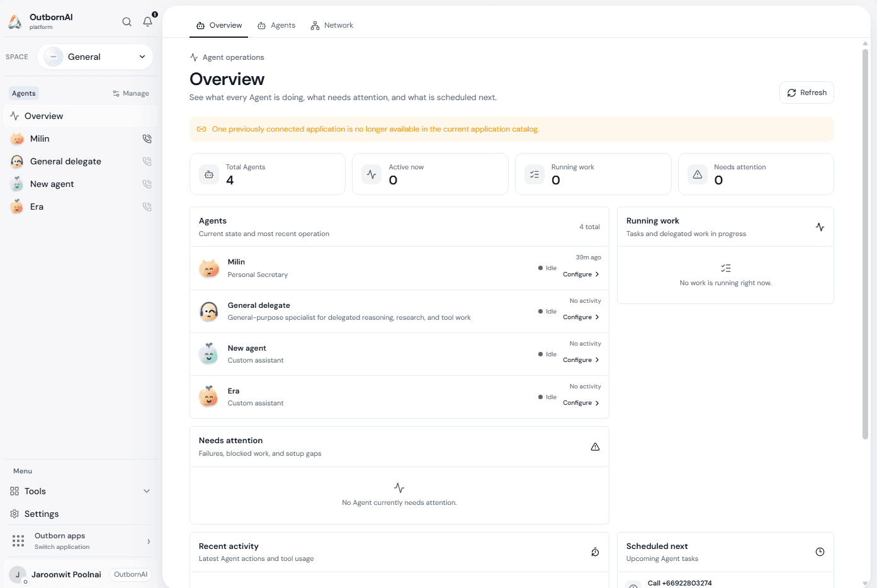
Task: Click the Total Agents robot icon
Action: 209,174
